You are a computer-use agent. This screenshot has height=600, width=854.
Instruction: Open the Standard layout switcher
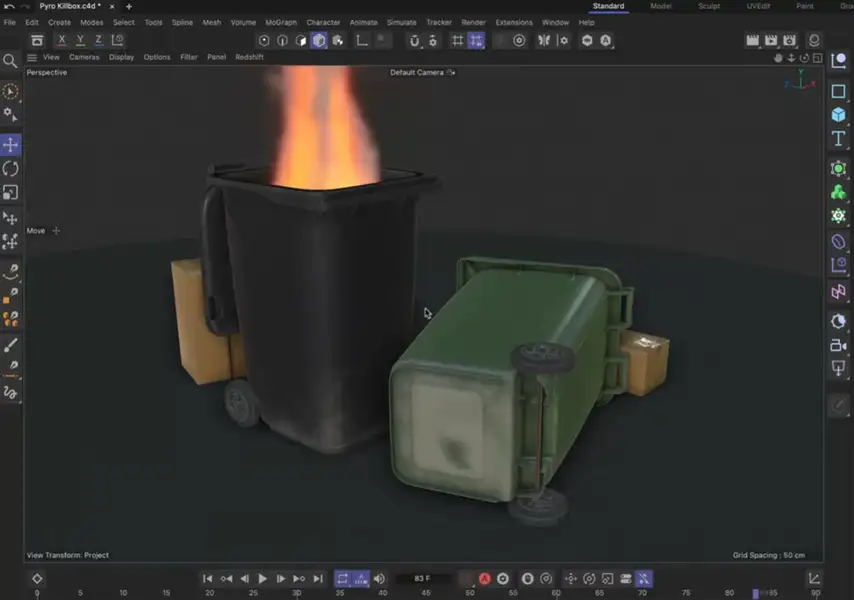pyautogui.click(x=608, y=6)
